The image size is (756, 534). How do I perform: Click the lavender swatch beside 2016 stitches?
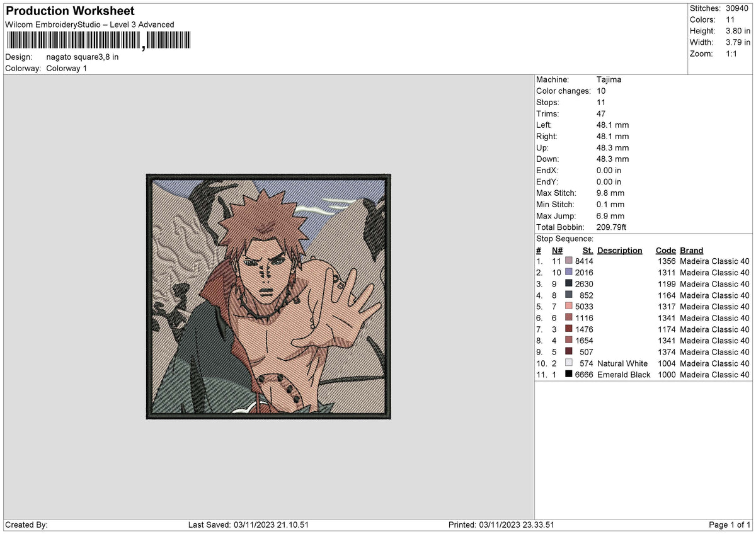[569, 273]
